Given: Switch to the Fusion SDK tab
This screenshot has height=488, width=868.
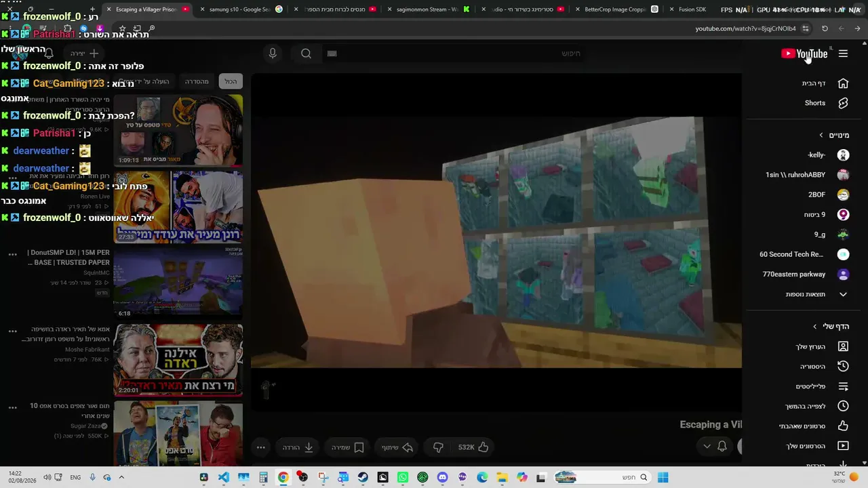Looking at the screenshot, I should (692, 9).
